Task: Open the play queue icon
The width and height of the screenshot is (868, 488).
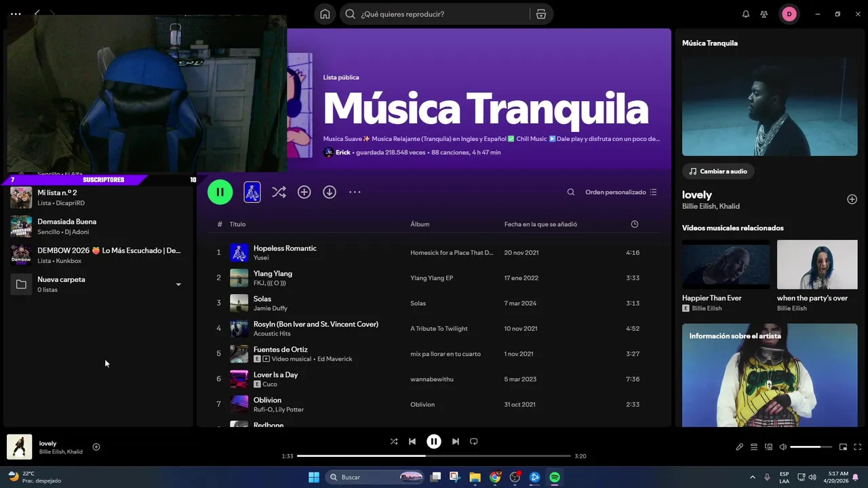Action: pos(754,447)
